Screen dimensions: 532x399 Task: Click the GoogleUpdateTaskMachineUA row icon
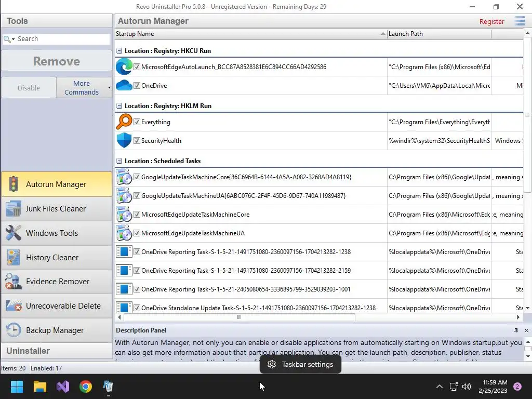pos(124,195)
